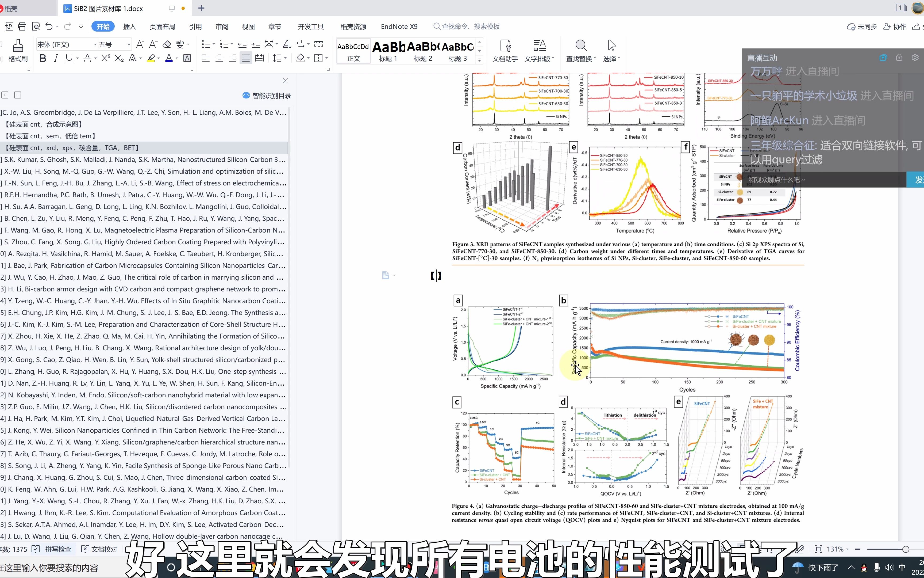924x578 pixels.
Task: Apply Heading 2 (标题 2) style
Action: (423, 51)
